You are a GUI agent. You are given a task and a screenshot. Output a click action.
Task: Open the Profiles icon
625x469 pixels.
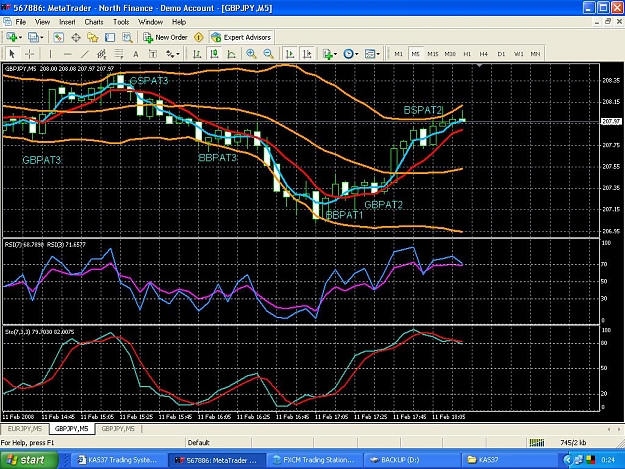[33, 37]
